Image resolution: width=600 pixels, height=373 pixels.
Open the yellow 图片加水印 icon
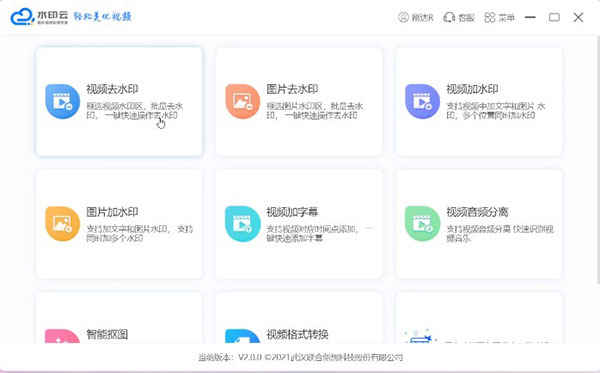[62, 224]
